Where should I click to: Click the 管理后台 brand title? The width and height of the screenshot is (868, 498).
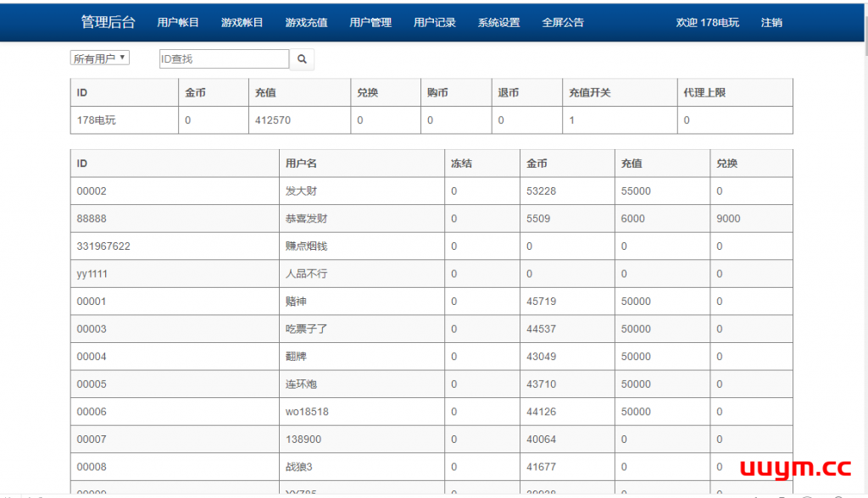(x=108, y=23)
